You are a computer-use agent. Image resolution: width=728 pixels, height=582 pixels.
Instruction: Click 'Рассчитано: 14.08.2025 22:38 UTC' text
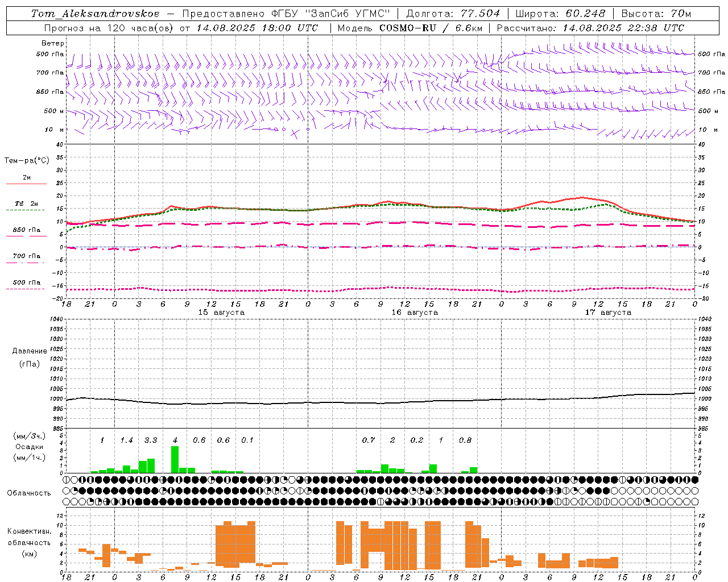pyautogui.click(x=590, y=28)
